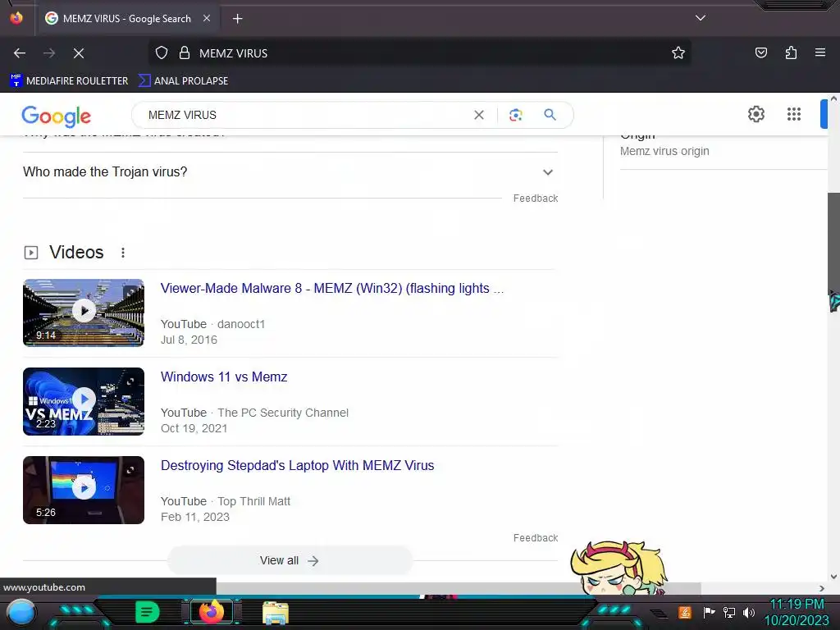Click the Google logo
This screenshot has width=840, height=630.
pos(57,116)
